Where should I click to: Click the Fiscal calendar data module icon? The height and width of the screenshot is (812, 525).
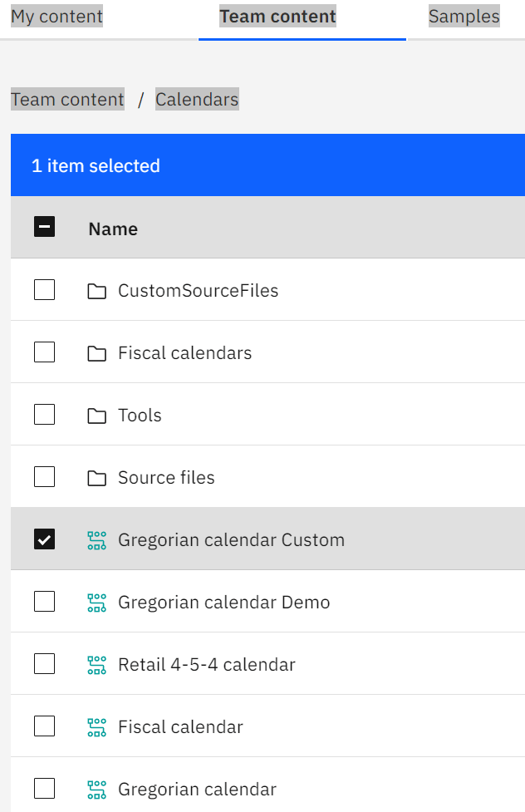coord(97,726)
